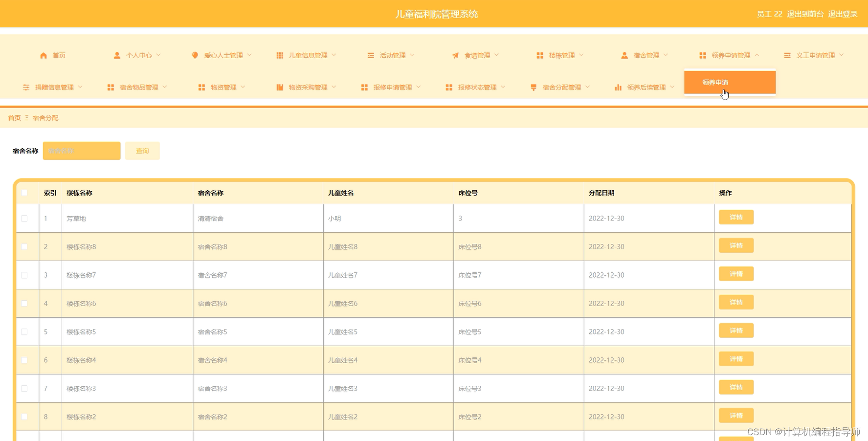
Task: Expand the 捐赠信息管理 menu chevron
Action: coord(80,87)
